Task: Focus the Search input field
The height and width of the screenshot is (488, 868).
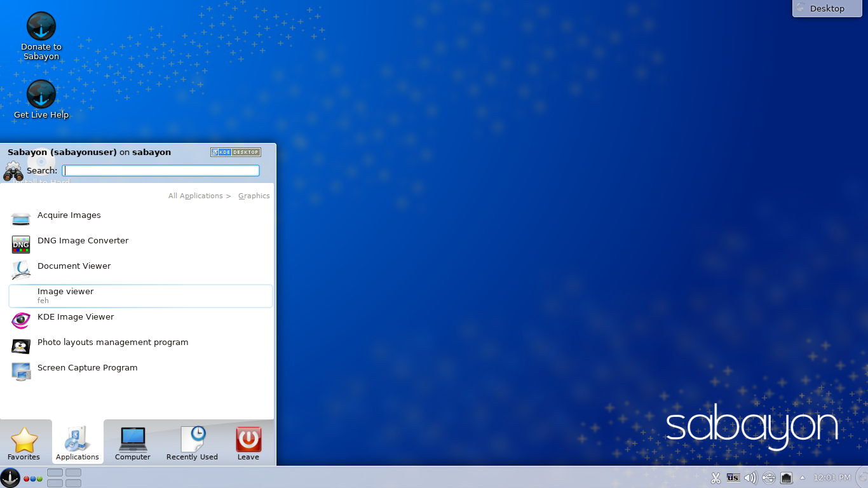Action: pos(161,170)
